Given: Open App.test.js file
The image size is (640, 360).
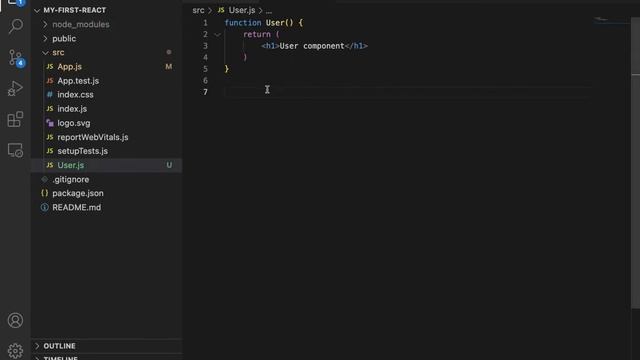Looking at the screenshot, I should coord(78,81).
